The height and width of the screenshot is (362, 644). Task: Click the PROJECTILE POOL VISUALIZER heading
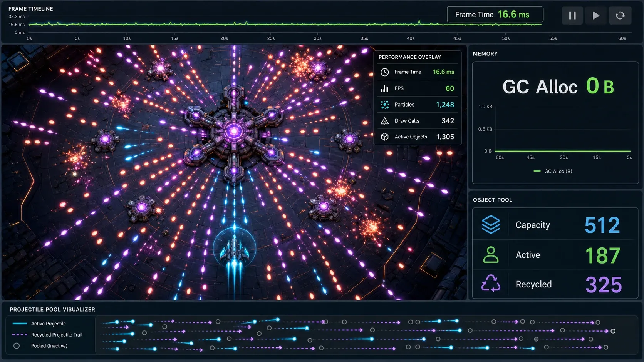[x=52, y=310]
